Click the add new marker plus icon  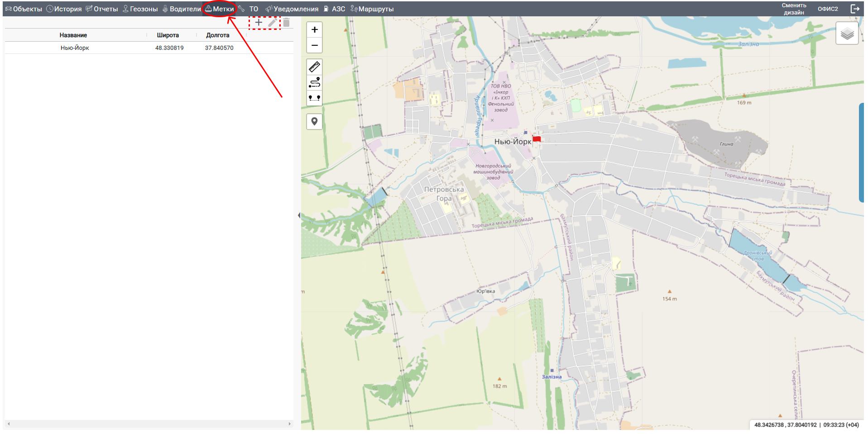[x=259, y=22]
